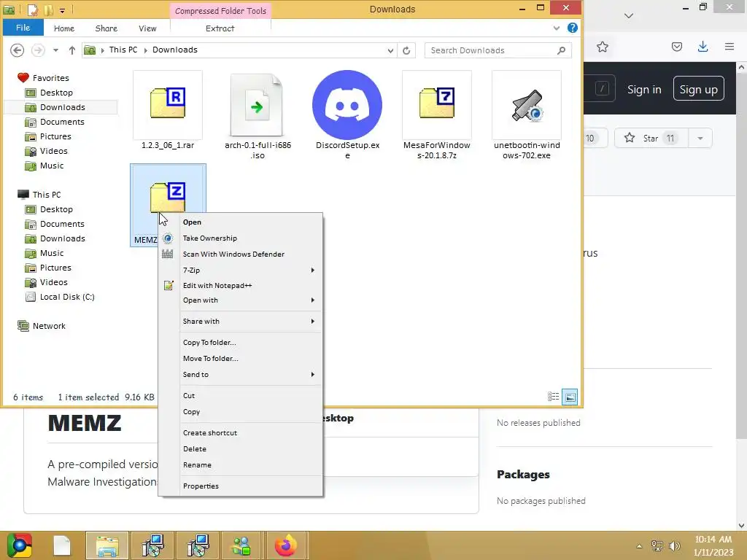747x560 pixels.
Task: Open the 1.2.3_06_1.rar archive icon
Action: click(x=168, y=104)
